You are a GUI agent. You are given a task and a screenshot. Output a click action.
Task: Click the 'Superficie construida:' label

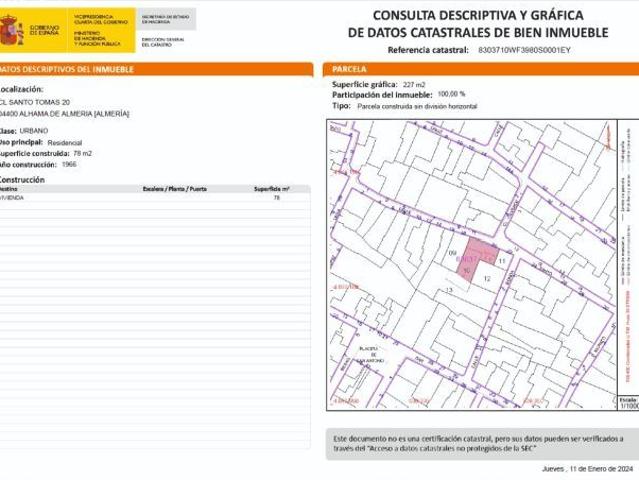pos(34,154)
